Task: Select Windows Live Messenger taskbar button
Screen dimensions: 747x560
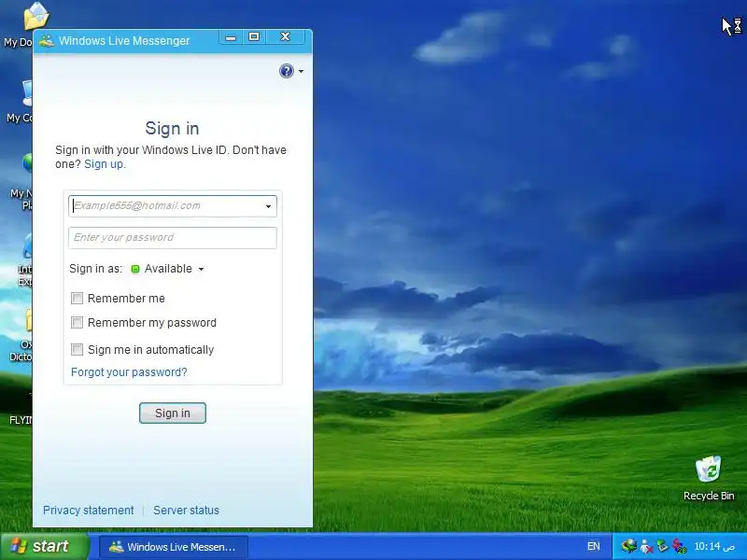Action: [x=174, y=547]
